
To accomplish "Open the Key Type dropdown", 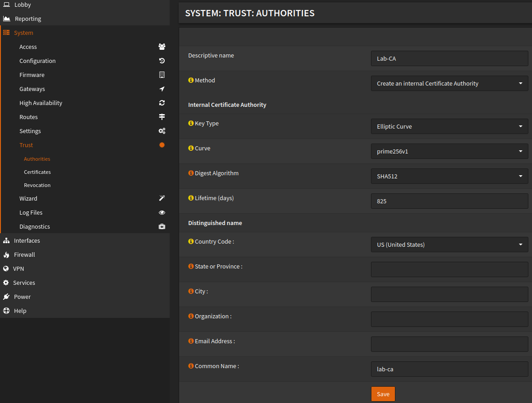I will pyautogui.click(x=449, y=126).
